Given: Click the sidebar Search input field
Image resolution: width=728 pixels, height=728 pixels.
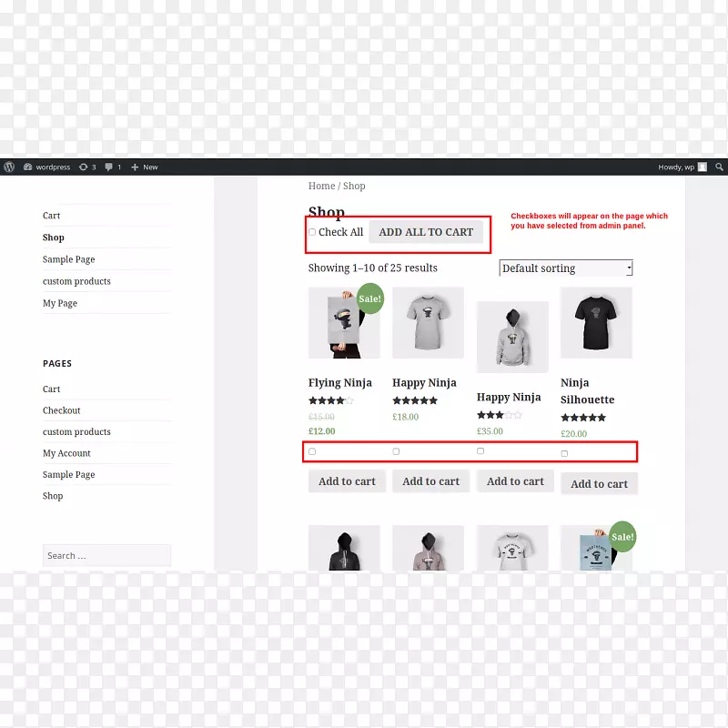Looking at the screenshot, I should coord(106,555).
